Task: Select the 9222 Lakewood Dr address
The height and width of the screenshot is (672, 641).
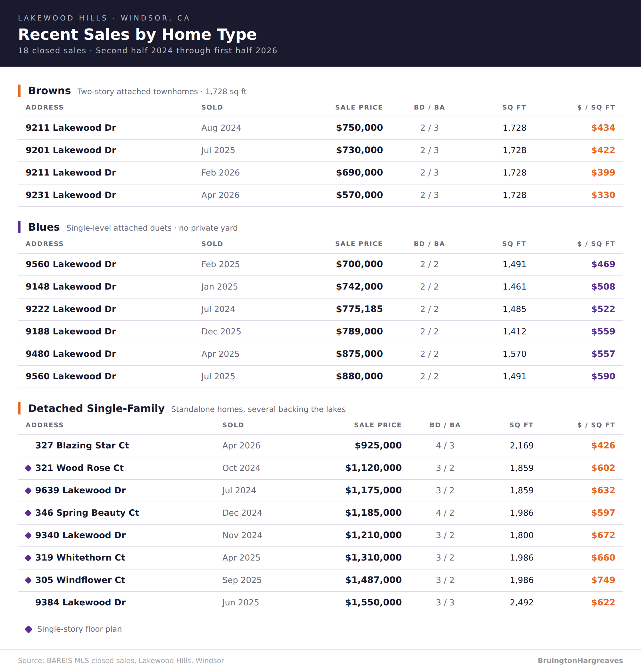Action: tap(71, 309)
